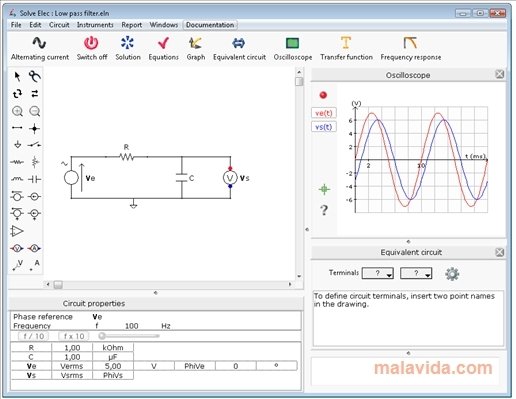Screen dimensions: 516x399
Task: Open the File menu
Action: [x=16, y=25]
